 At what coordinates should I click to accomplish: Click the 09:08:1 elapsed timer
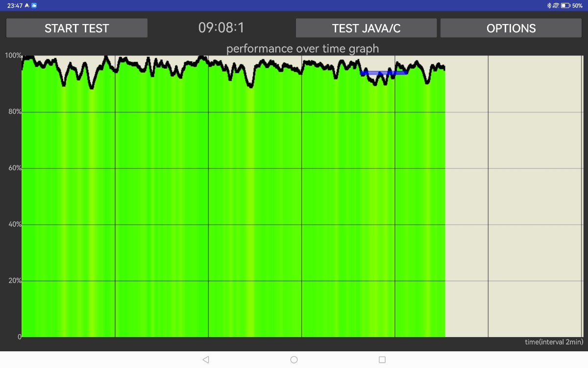click(x=221, y=28)
